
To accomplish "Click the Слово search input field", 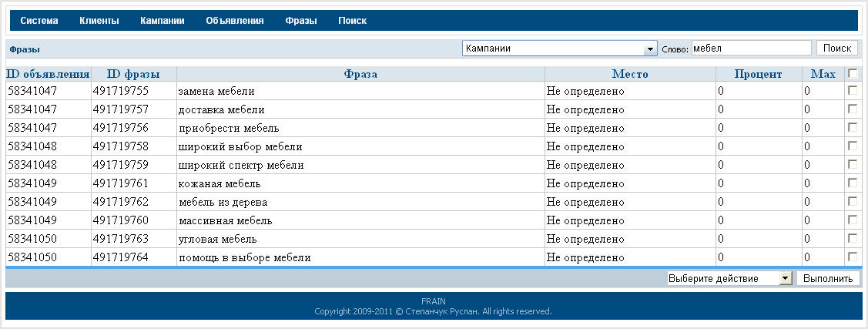I will click(751, 49).
